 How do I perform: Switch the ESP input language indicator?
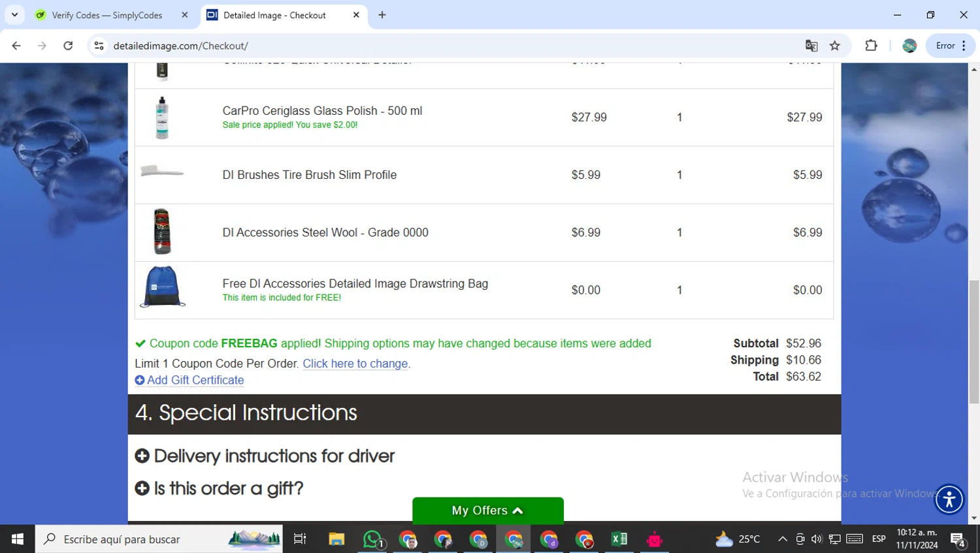click(879, 539)
